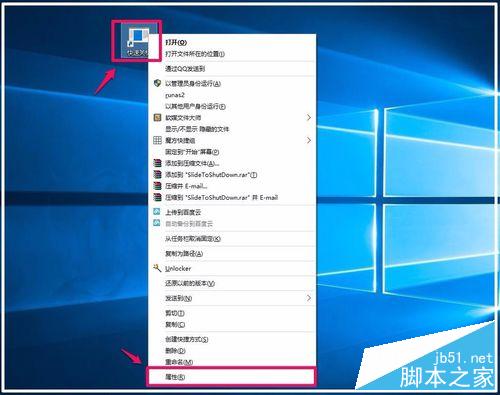Select 删除(D) from the menu
This screenshot has width=500, height=395.
[175, 351]
